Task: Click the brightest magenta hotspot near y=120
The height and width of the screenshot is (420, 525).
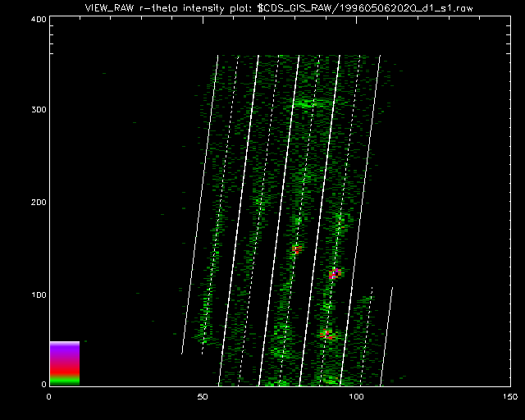Action: coord(335,274)
